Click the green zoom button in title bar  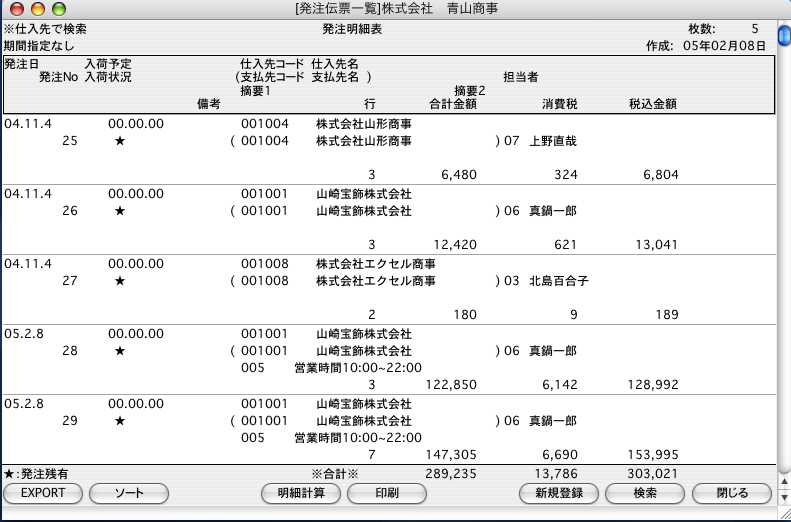point(59,9)
